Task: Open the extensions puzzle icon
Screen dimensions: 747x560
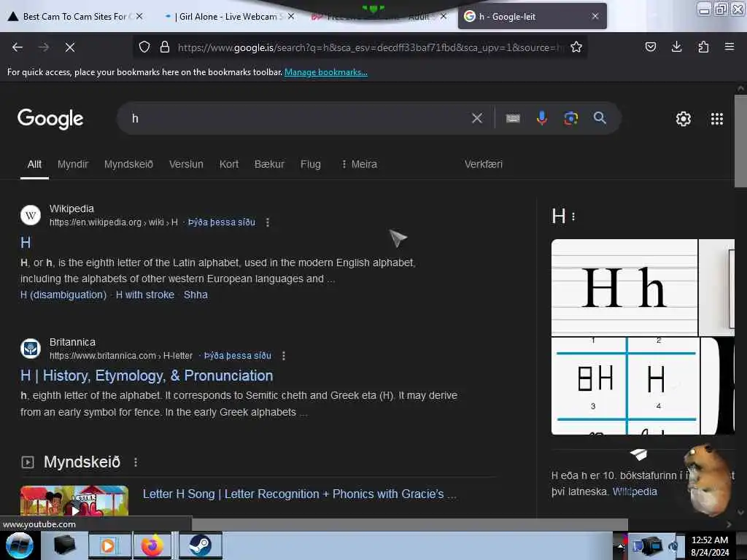Action: 703,47
